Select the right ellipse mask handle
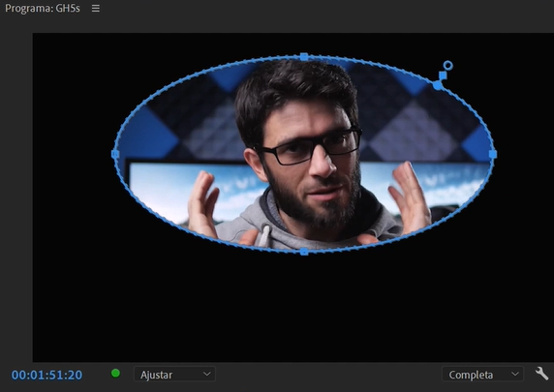The width and height of the screenshot is (554, 392). (493, 154)
